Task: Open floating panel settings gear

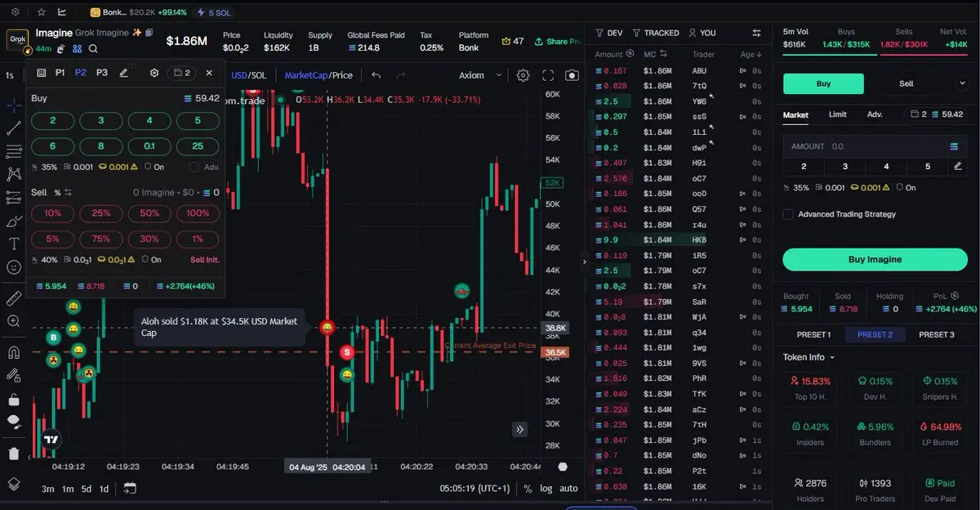Action: [154, 73]
